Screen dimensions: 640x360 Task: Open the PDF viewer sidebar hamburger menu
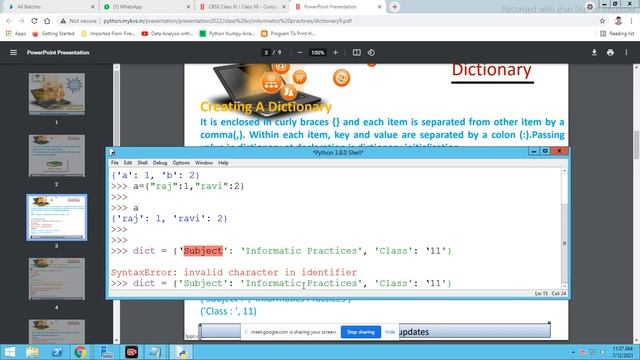13,53
